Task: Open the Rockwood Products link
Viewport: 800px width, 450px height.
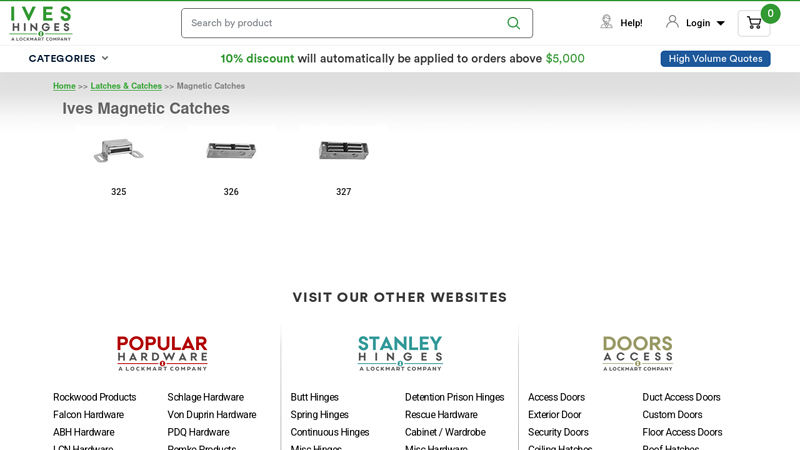Action: pyautogui.click(x=94, y=397)
